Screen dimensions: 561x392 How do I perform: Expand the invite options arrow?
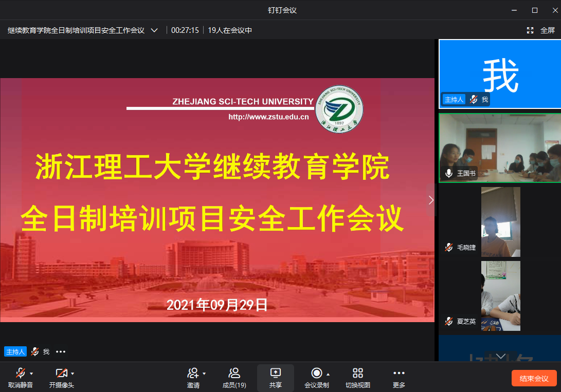(204, 374)
